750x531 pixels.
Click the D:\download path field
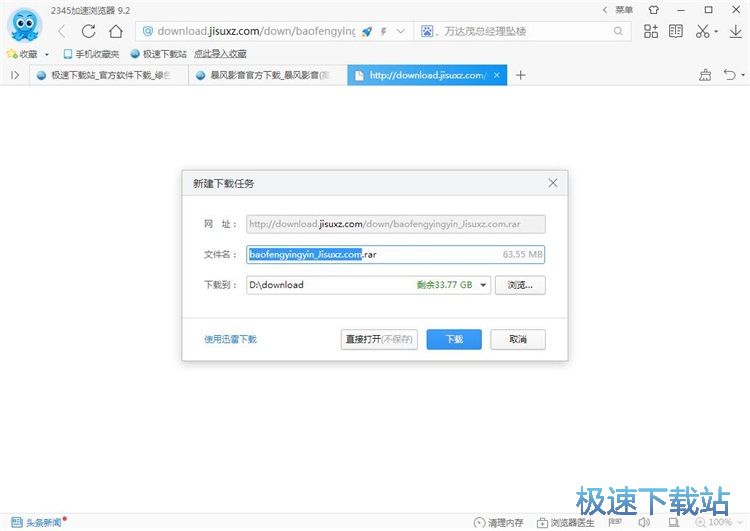tap(368, 285)
